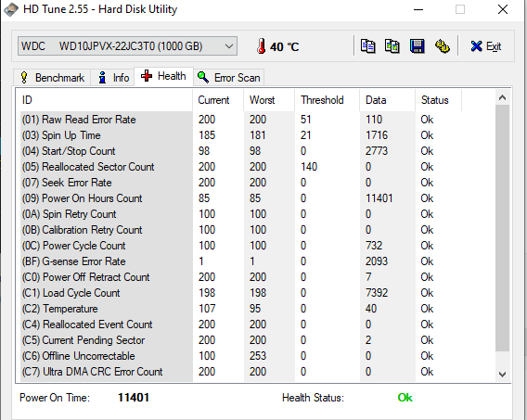527x420 pixels.
Task: Click the save screenshot floppy disk icon
Action: point(418,46)
